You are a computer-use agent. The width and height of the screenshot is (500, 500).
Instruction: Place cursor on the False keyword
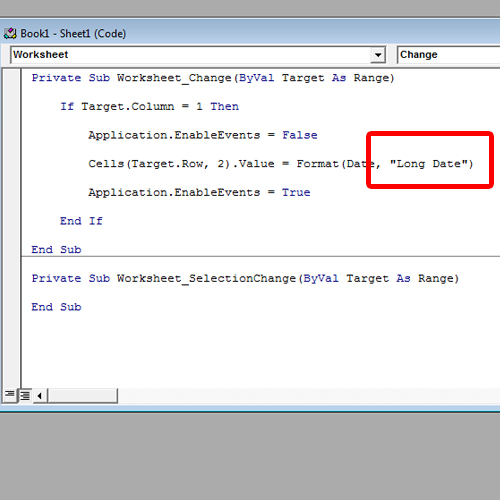300,135
